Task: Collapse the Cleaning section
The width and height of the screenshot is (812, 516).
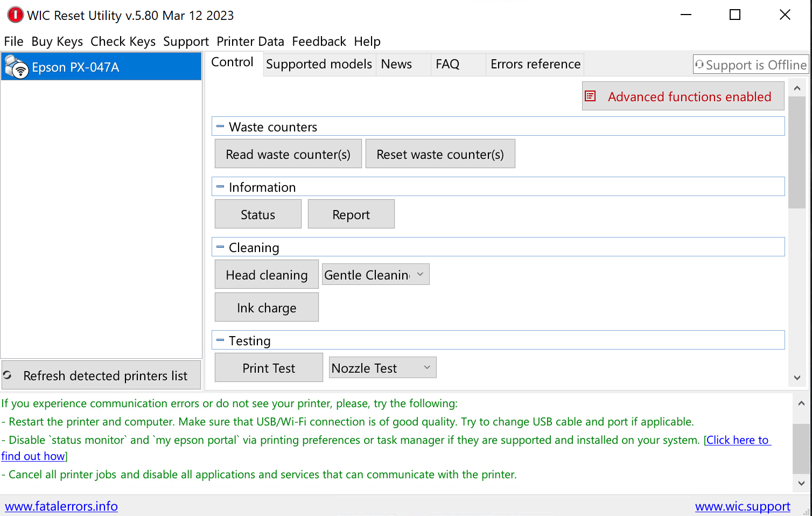Action: pyautogui.click(x=220, y=247)
